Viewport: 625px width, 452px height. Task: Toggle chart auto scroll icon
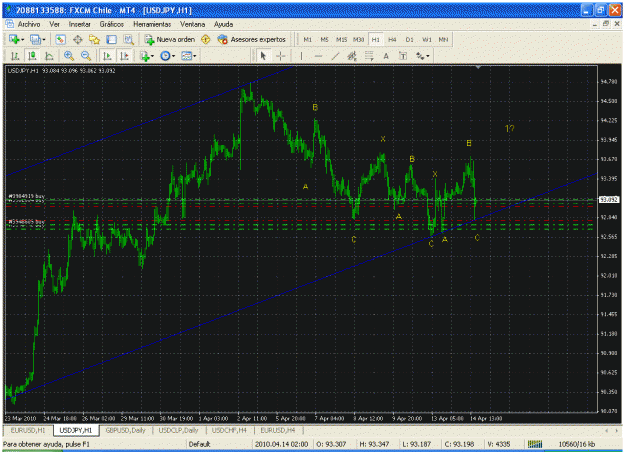[x=107, y=56]
